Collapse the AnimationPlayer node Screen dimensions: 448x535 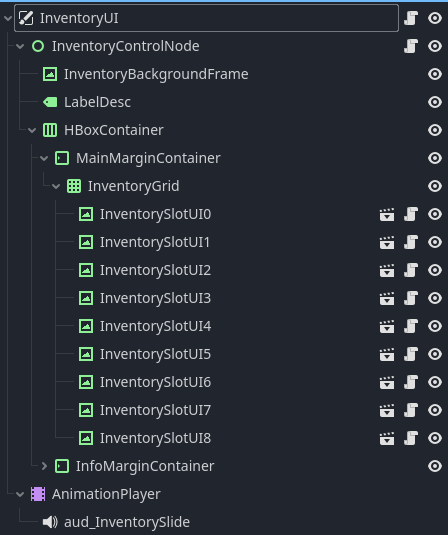coord(20,494)
